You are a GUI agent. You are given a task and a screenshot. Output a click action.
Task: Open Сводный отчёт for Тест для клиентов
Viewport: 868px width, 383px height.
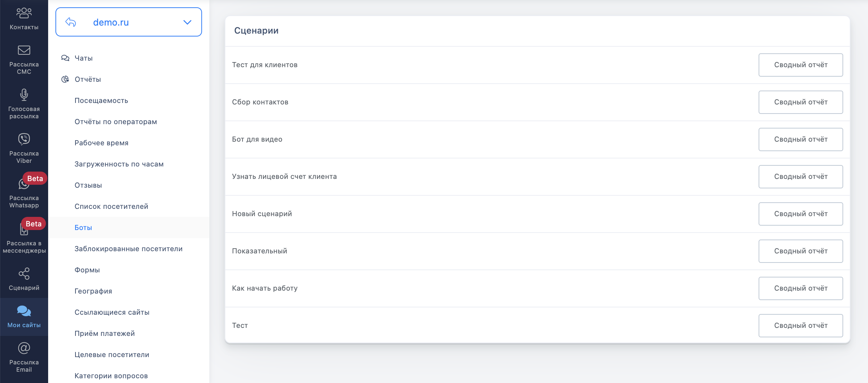pyautogui.click(x=801, y=65)
